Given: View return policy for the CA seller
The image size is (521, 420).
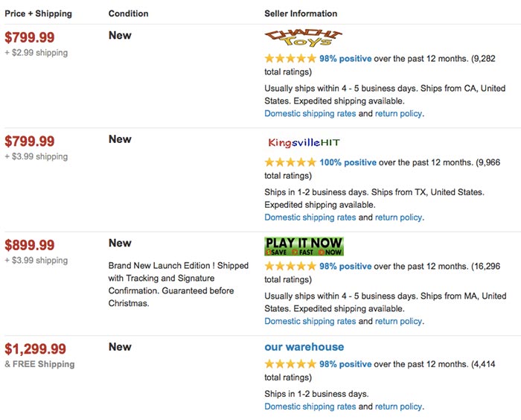Looking at the screenshot, I should (x=398, y=114).
